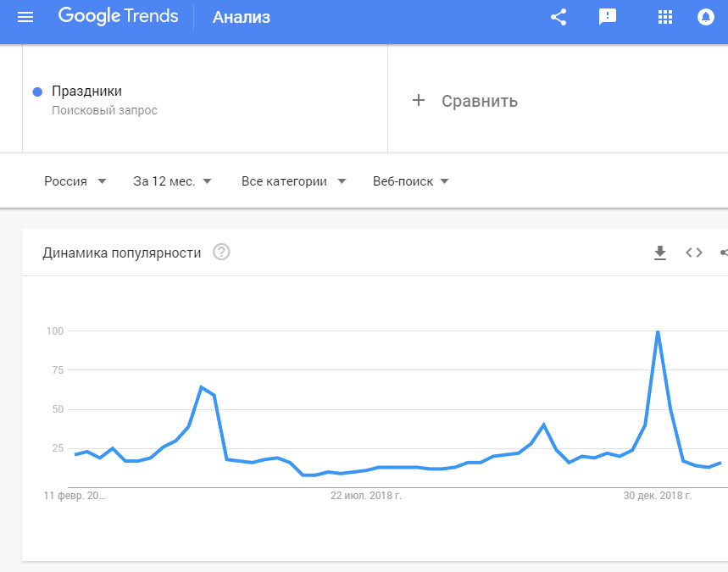728x572 pixels.
Task: Download the popularity chart data
Action: pyautogui.click(x=660, y=253)
